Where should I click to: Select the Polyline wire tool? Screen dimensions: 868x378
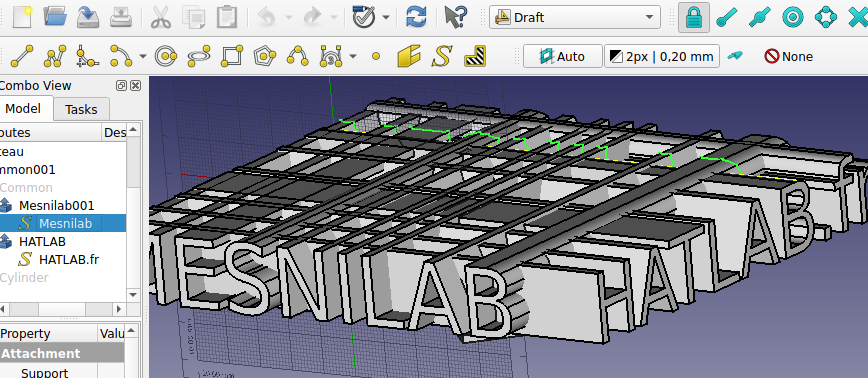[55, 56]
